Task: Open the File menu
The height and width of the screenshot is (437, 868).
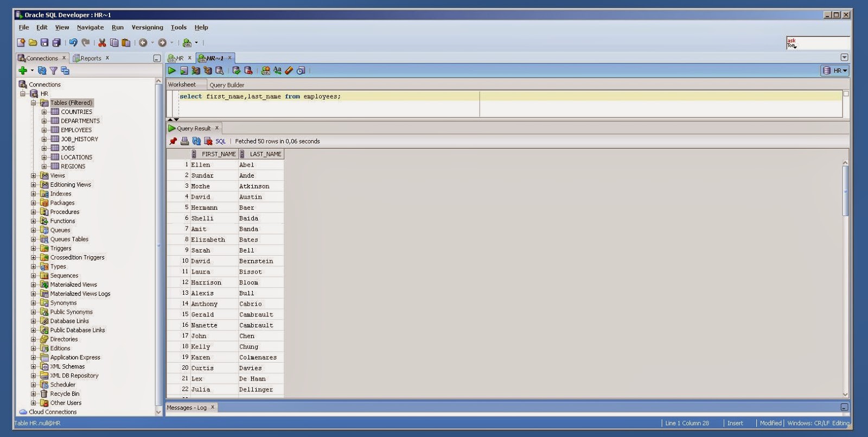Action: coord(24,27)
